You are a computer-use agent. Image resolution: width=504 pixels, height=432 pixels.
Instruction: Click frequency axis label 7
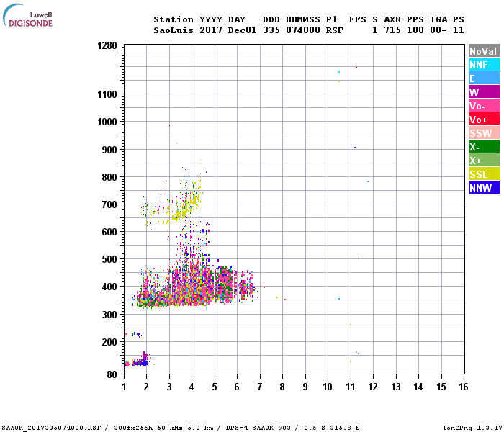coord(260,387)
